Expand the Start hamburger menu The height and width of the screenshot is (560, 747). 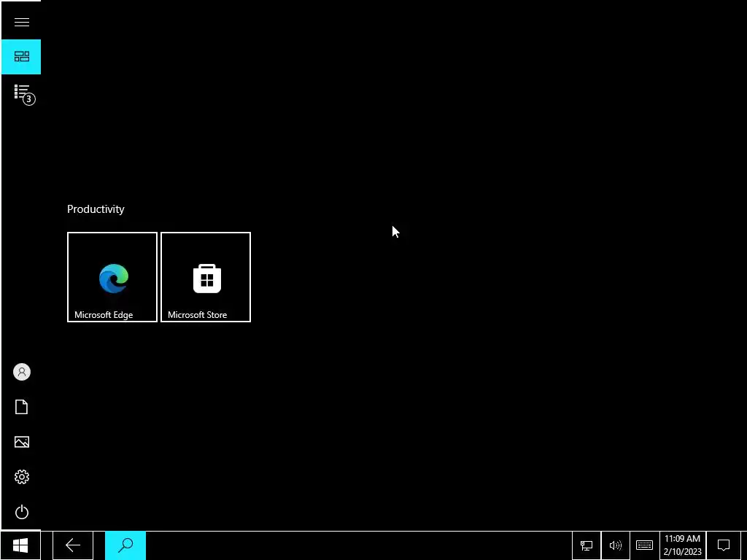coord(21,22)
